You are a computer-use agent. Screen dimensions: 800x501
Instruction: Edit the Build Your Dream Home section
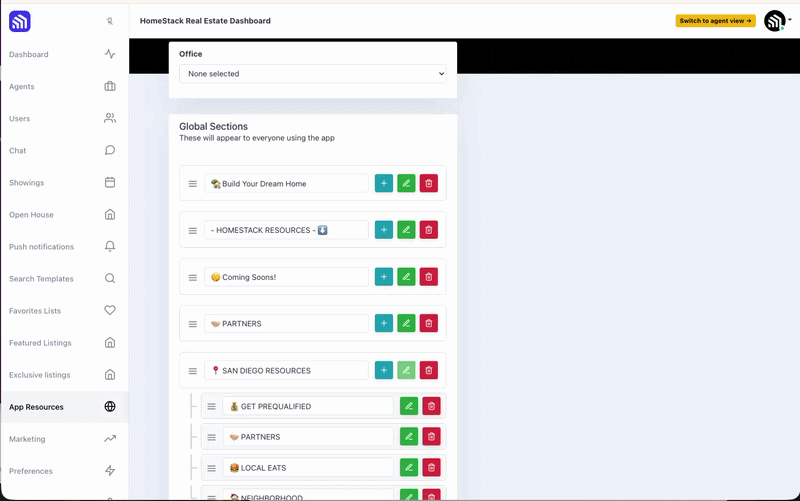tap(406, 183)
